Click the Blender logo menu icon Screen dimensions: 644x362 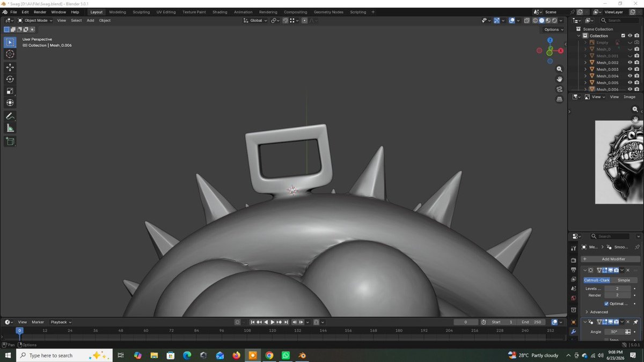(x=5, y=12)
